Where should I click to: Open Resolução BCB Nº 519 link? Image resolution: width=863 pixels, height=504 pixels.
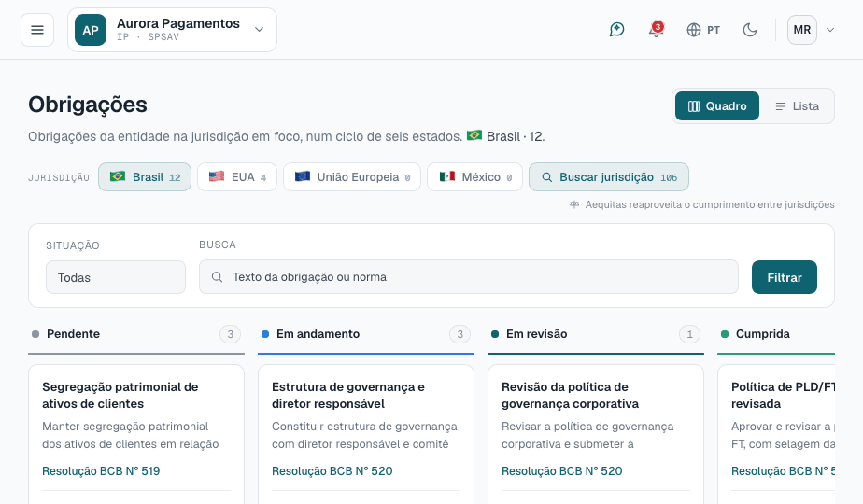pyautogui.click(x=101, y=471)
